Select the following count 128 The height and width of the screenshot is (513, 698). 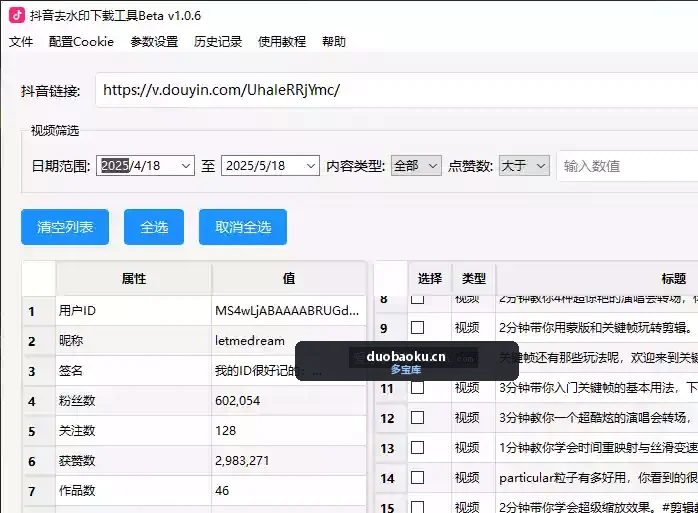click(x=289, y=431)
